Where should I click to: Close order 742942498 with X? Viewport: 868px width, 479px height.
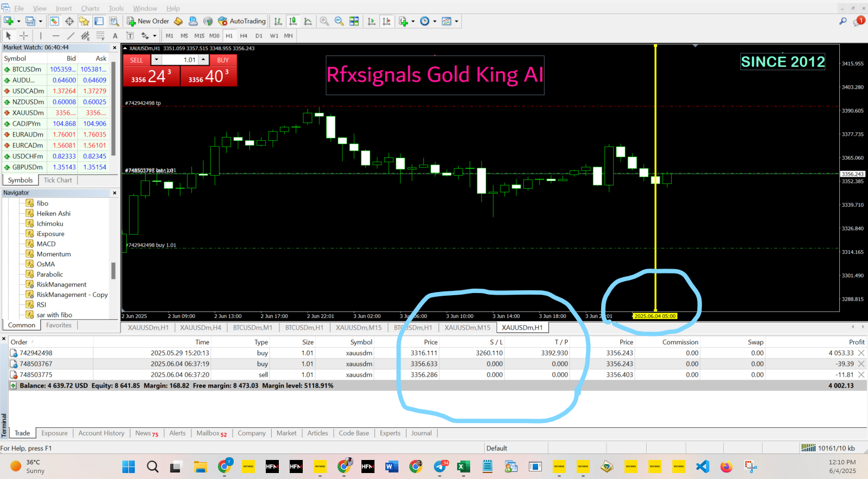[x=861, y=353]
